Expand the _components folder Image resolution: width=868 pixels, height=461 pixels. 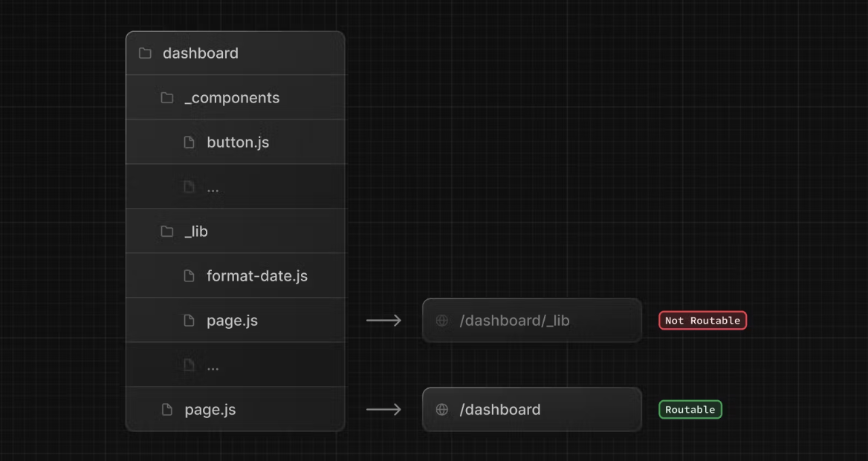pyautogui.click(x=236, y=98)
